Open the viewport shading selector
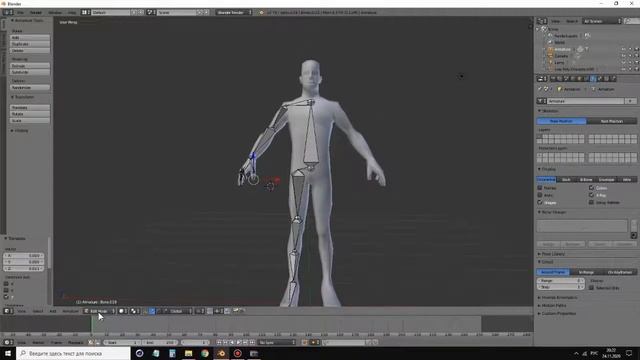The width and height of the screenshot is (640, 360). 122,311
